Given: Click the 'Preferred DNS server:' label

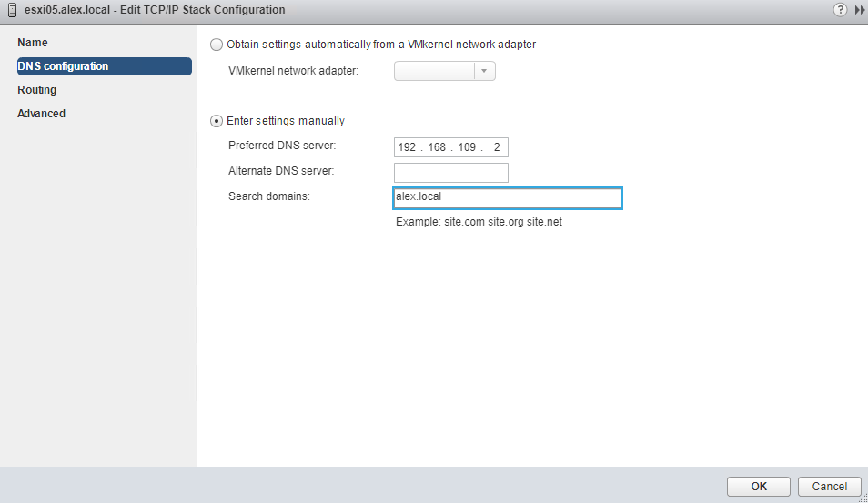Looking at the screenshot, I should coord(282,146).
